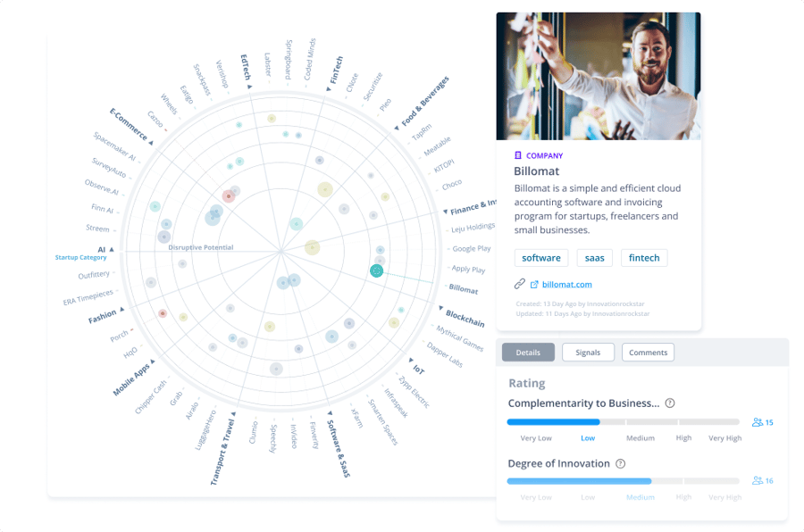This screenshot has height=532, width=804.
Task: Click the chain link icon beside billomat.com
Action: 519,284
